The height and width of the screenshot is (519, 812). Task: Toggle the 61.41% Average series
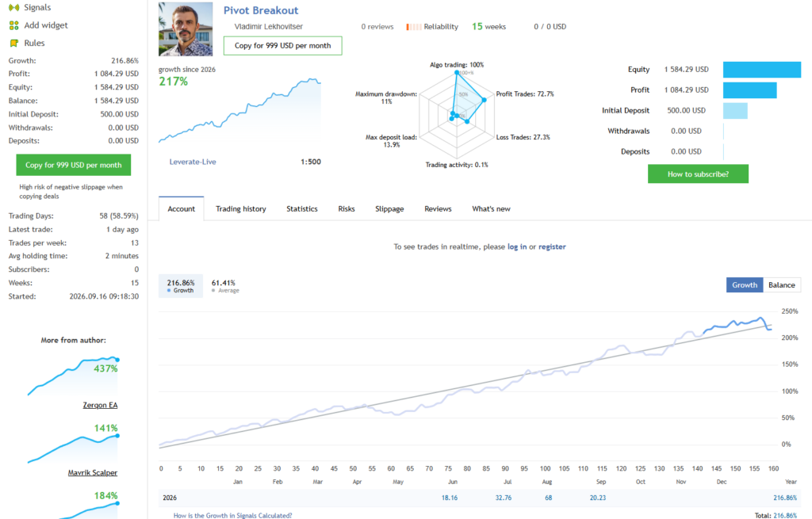point(224,286)
